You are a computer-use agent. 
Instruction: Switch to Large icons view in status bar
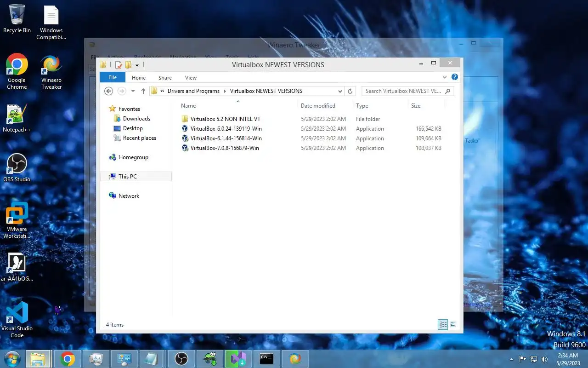(x=453, y=325)
